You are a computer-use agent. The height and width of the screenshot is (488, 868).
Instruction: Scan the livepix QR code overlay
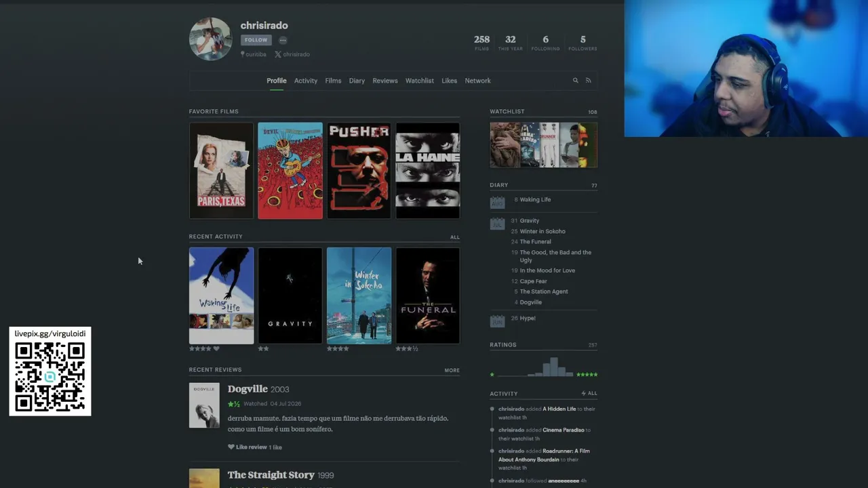(x=50, y=378)
